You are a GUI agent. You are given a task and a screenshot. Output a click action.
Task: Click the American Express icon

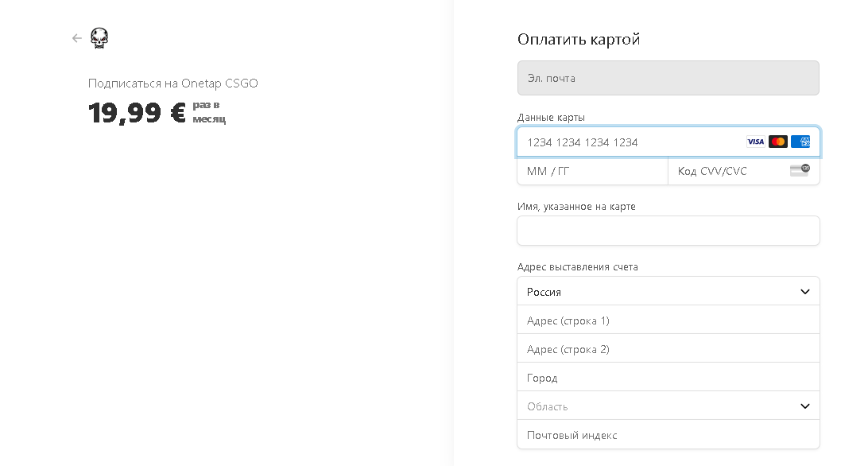coord(800,142)
